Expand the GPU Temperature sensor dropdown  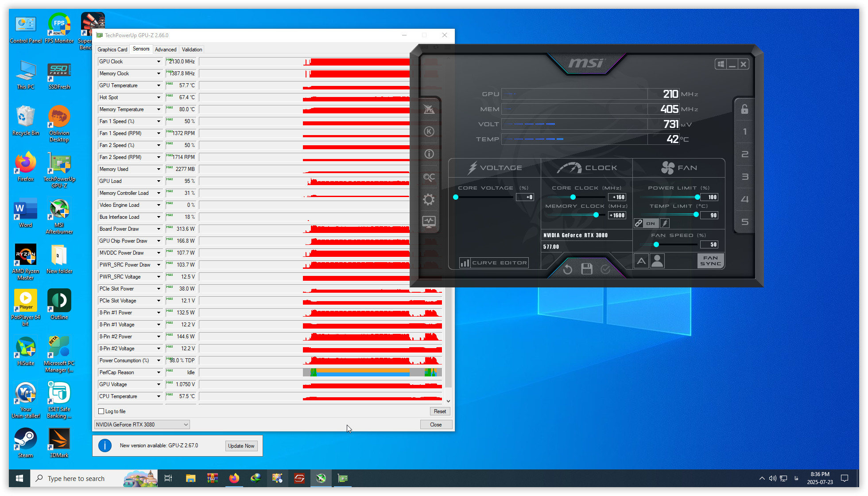(x=159, y=85)
